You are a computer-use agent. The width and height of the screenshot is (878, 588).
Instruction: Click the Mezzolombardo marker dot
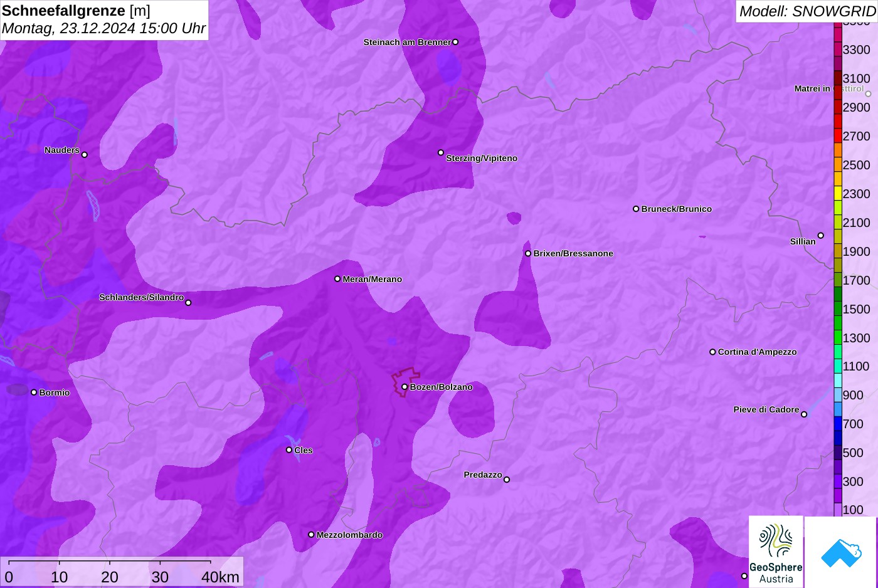pos(311,535)
